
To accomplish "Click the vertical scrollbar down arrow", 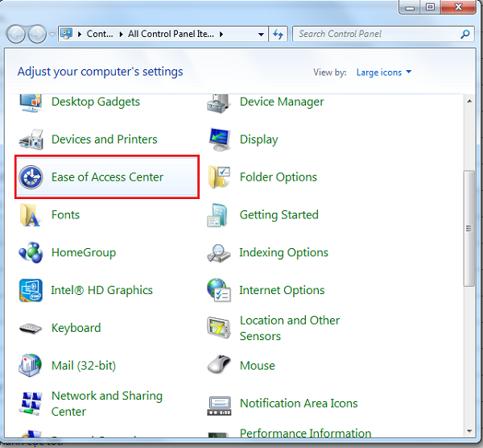I will [470, 428].
